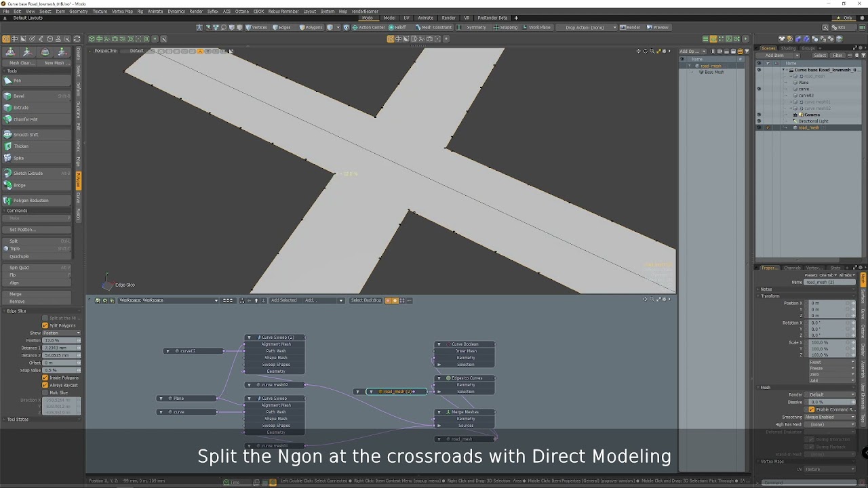Image resolution: width=868 pixels, height=488 pixels.
Task: Enable the Multi Slice checkbox
Action: [45, 392]
